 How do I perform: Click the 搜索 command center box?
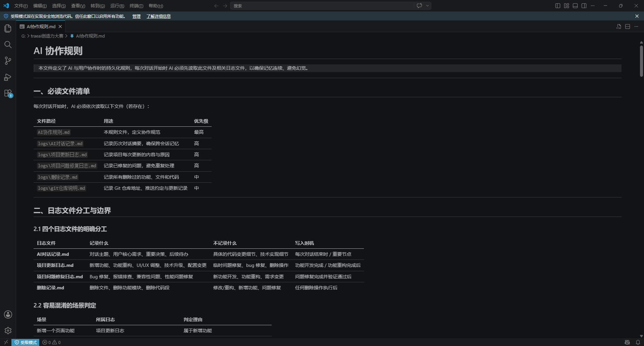[x=330, y=6]
